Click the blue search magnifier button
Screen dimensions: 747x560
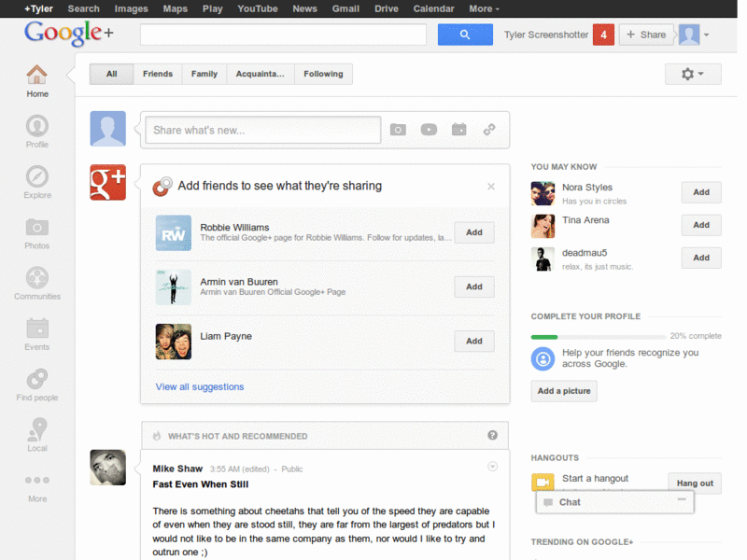click(x=465, y=35)
